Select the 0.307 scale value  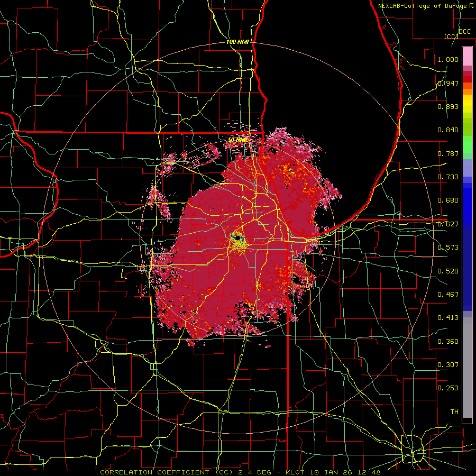[x=448, y=365]
